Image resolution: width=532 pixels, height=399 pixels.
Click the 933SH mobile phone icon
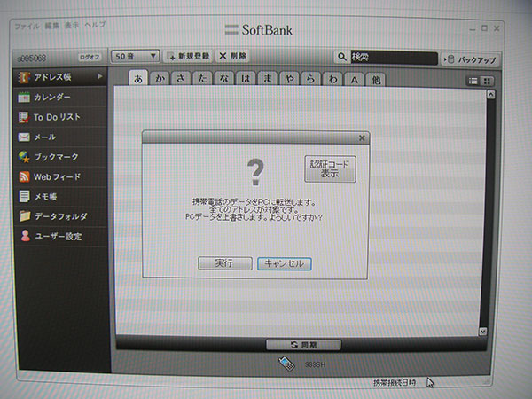point(286,364)
